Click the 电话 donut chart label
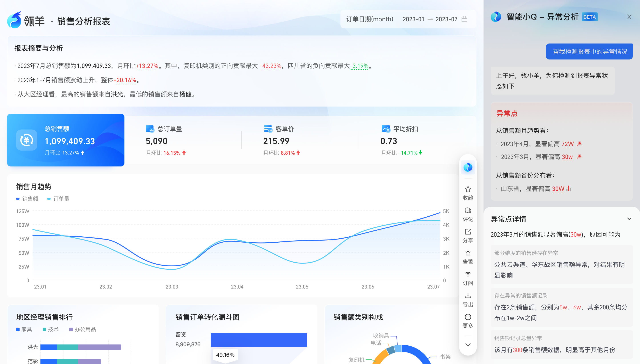The height and width of the screenshot is (364, 640). 376,343
